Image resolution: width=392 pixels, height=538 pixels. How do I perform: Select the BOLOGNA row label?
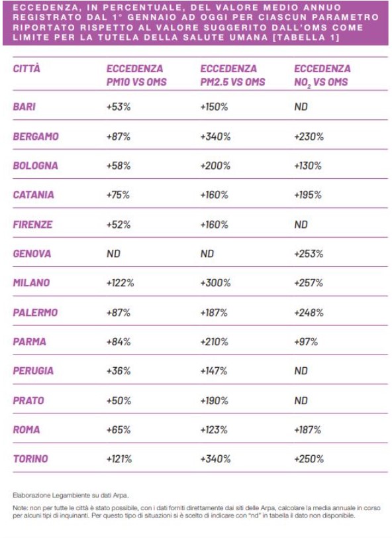coord(35,166)
